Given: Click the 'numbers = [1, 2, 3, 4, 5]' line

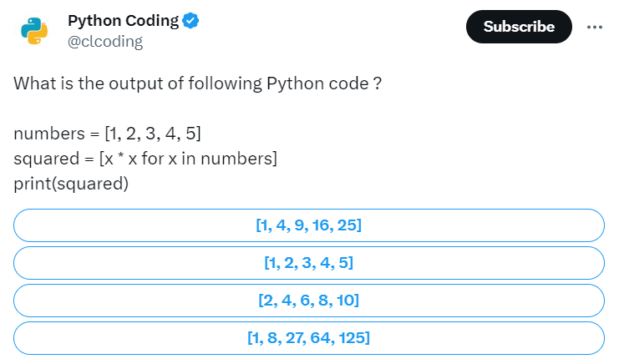Looking at the screenshot, I should tap(107, 134).
